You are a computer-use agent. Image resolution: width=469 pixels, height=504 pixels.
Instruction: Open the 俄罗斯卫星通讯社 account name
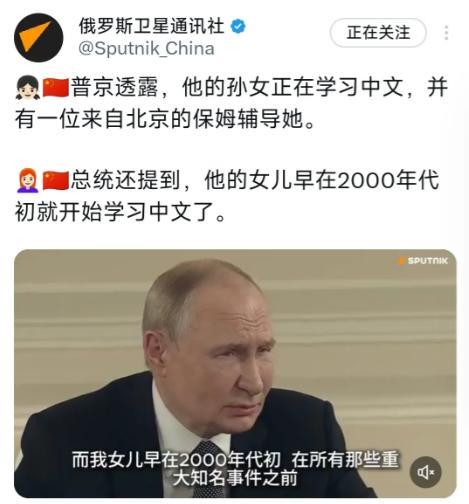pyautogui.click(x=152, y=26)
